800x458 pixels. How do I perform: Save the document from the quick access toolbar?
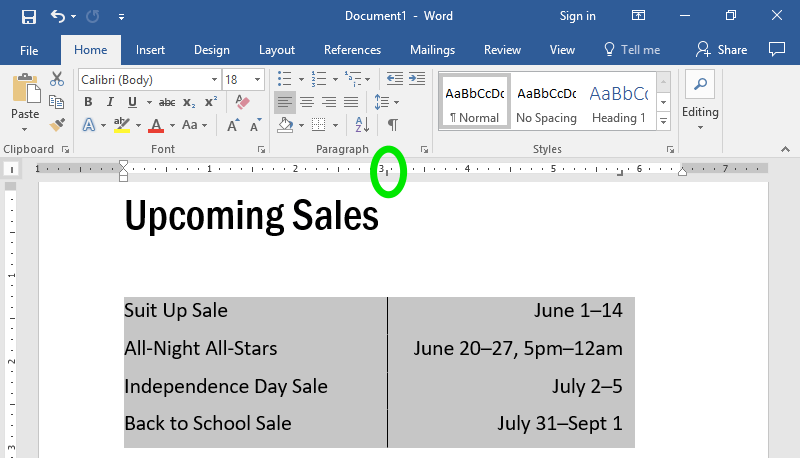tap(28, 16)
